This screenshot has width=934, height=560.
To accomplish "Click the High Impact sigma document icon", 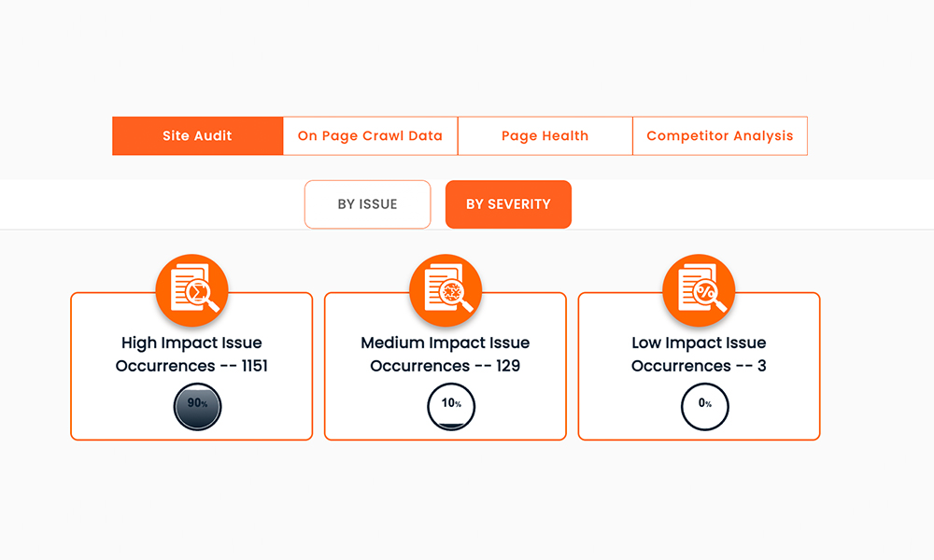I will (x=191, y=289).
